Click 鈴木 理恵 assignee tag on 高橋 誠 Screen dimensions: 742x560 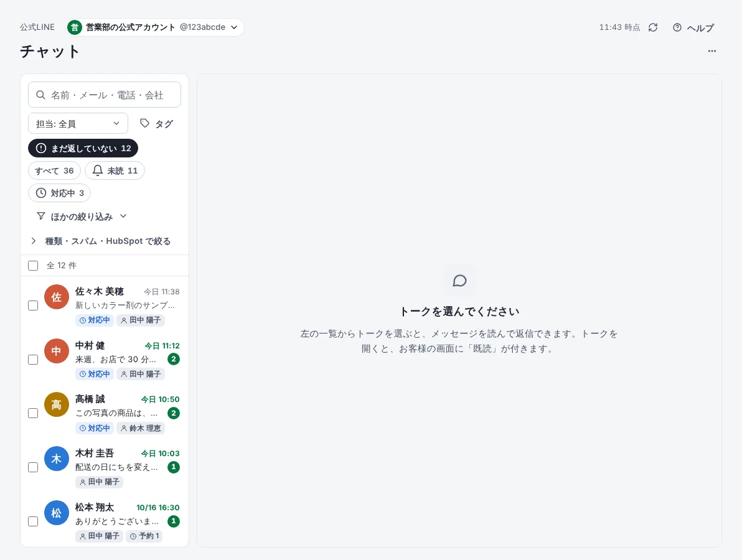point(141,428)
